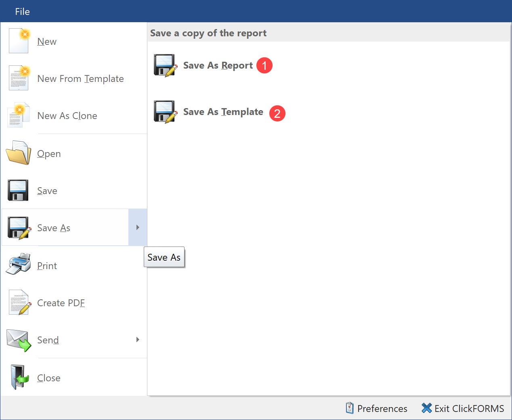Open the File menu tab
This screenshot has width=512, height=420.
[x=22, y=12]
